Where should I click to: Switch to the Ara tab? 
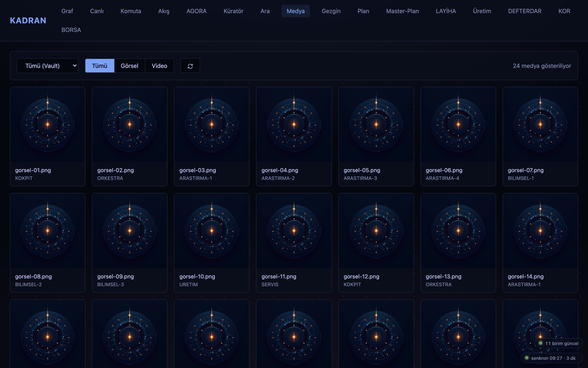point(265,11)
